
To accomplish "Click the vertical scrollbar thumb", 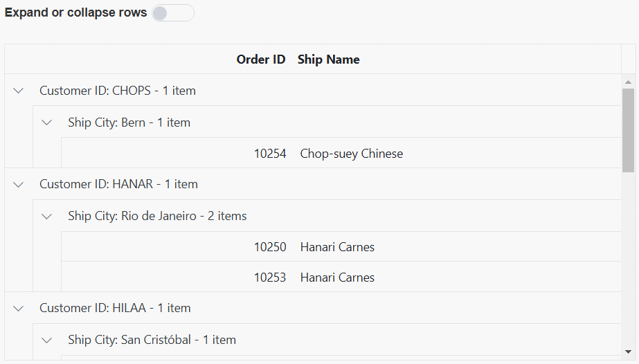I will pos(628,130).
